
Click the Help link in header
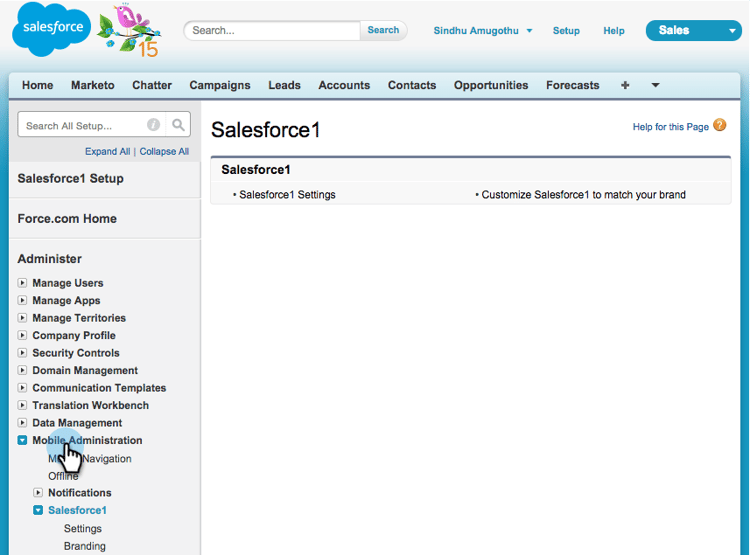(x=614, y=31)
